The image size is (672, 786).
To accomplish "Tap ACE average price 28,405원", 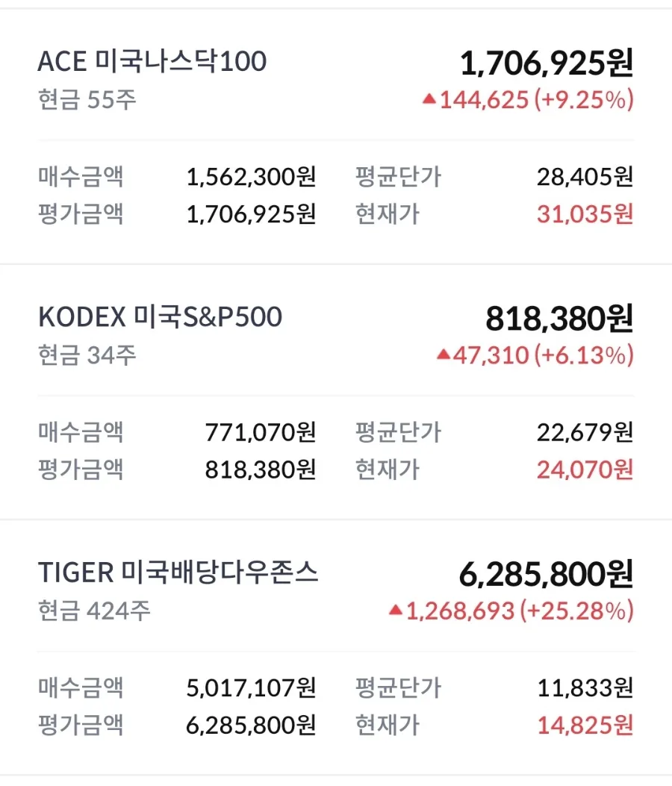I will [x=585, y=177].
